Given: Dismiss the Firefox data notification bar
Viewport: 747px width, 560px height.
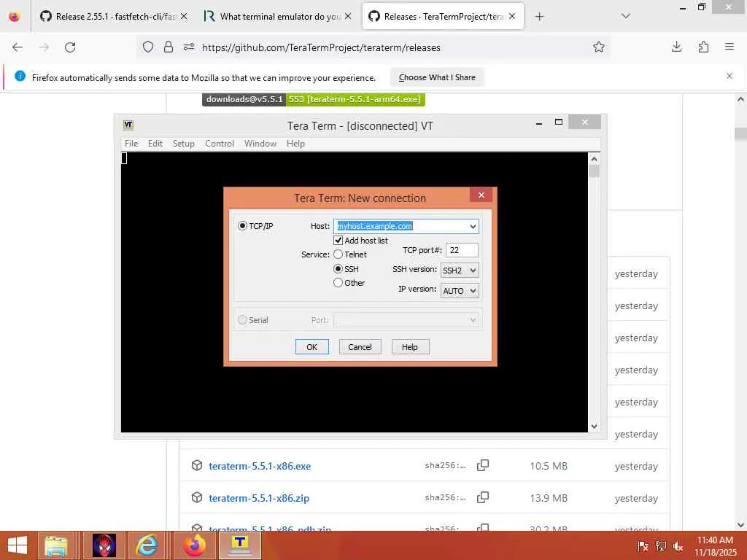Looking at the screenshot, I should tap(729, 76).
